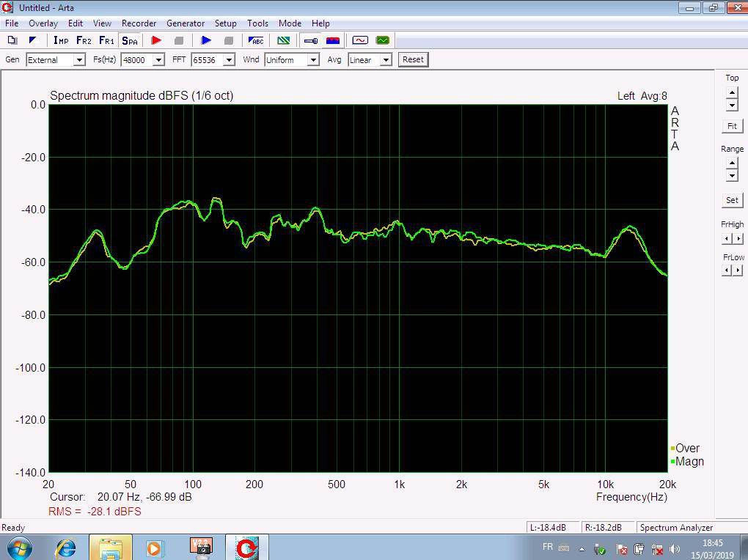Open the Tools menu
This screenshot has width=748, height=560.
257,23
